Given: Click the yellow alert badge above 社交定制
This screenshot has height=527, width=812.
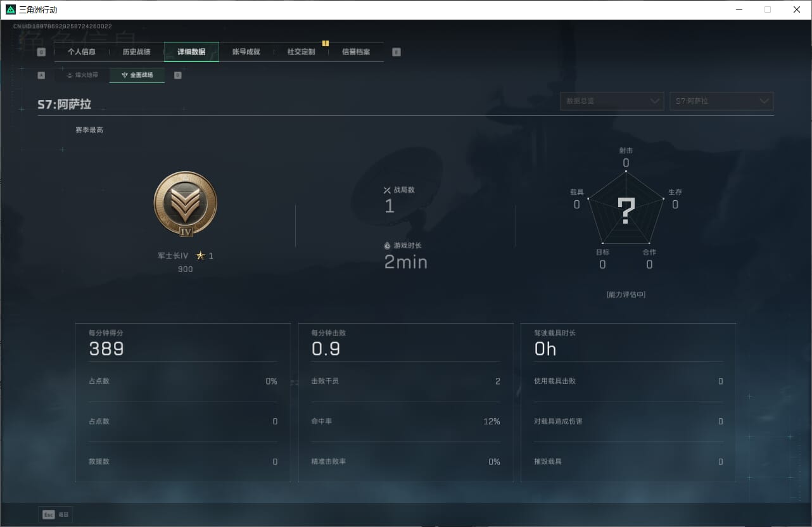Looking at the screenshot, I should click(326, 43).
